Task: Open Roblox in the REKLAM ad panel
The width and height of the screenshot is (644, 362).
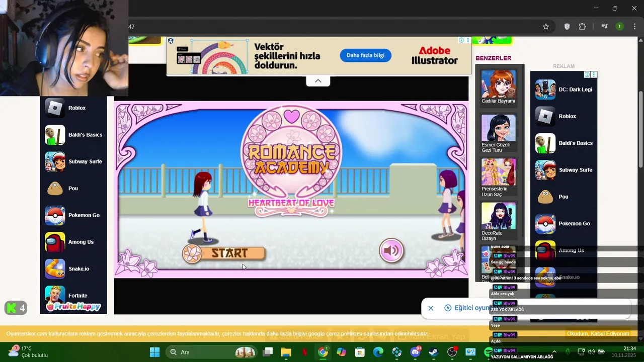Action: click(x=564, y=116)
